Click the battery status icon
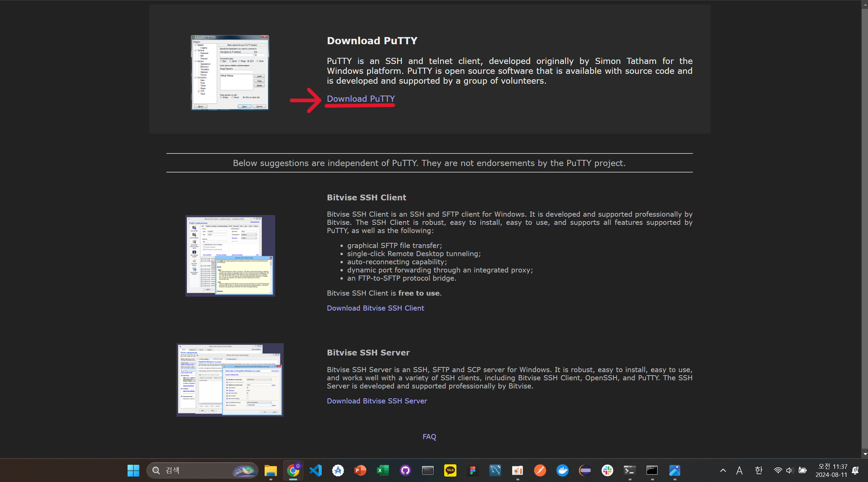Screen dimensions: 868x482 [x=803, y=470]
